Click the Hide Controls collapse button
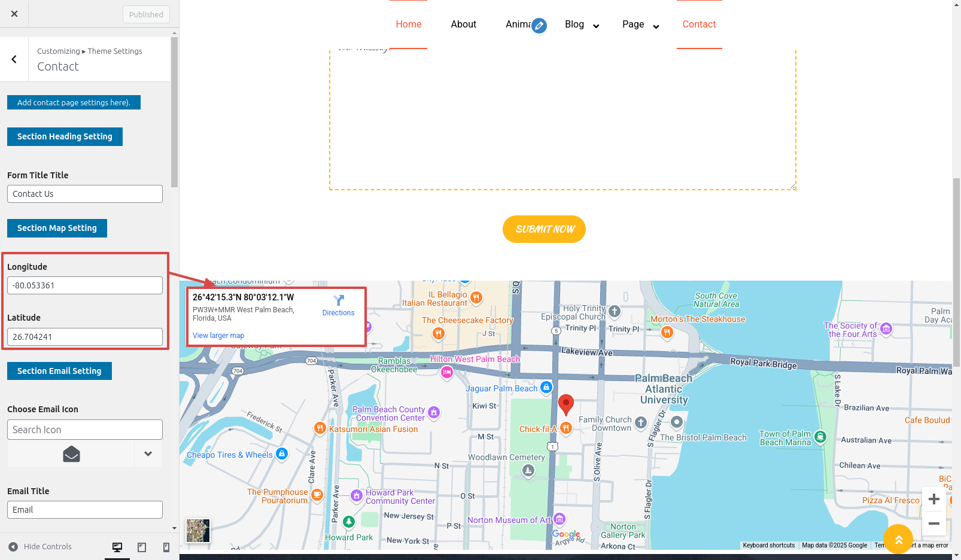The height and width of the screenshot is (560, 961). [x=39, y=547]
